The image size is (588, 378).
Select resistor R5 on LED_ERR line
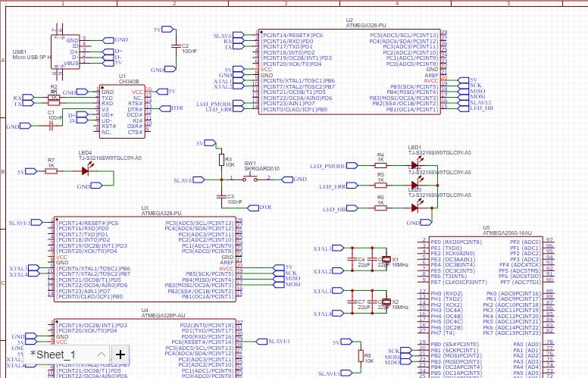(380, 185)
